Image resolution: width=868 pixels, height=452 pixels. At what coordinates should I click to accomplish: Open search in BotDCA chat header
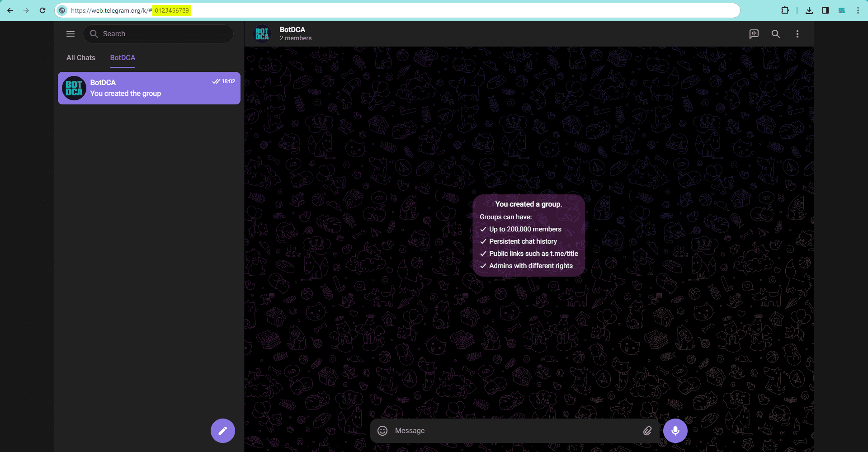[x=775, y=34]
